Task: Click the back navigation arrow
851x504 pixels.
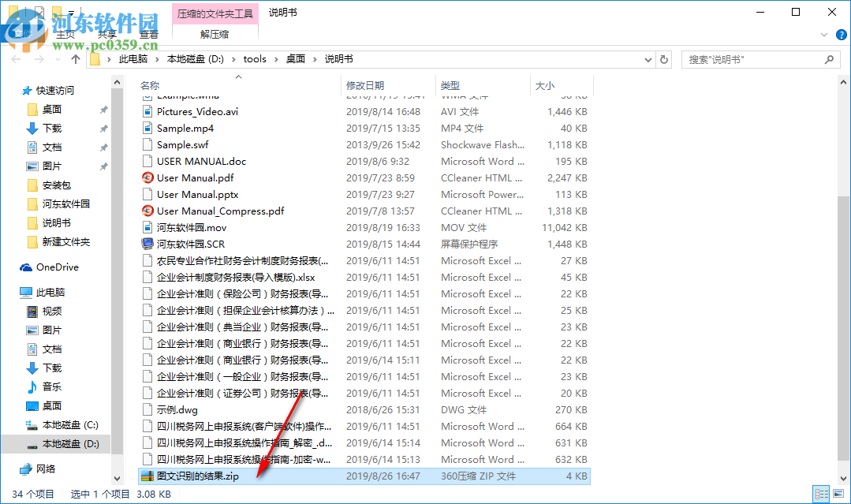Action: tap(14, 59)
